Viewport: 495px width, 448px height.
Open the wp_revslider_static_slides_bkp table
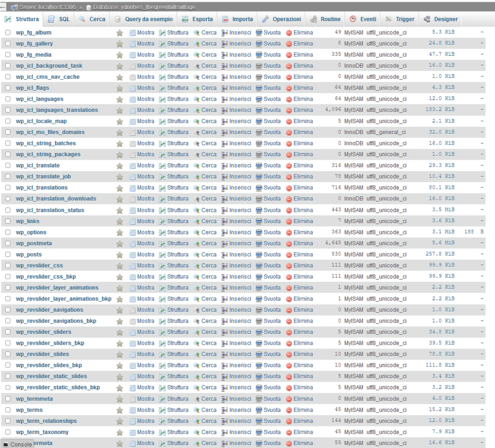click(x=58, y=388)
